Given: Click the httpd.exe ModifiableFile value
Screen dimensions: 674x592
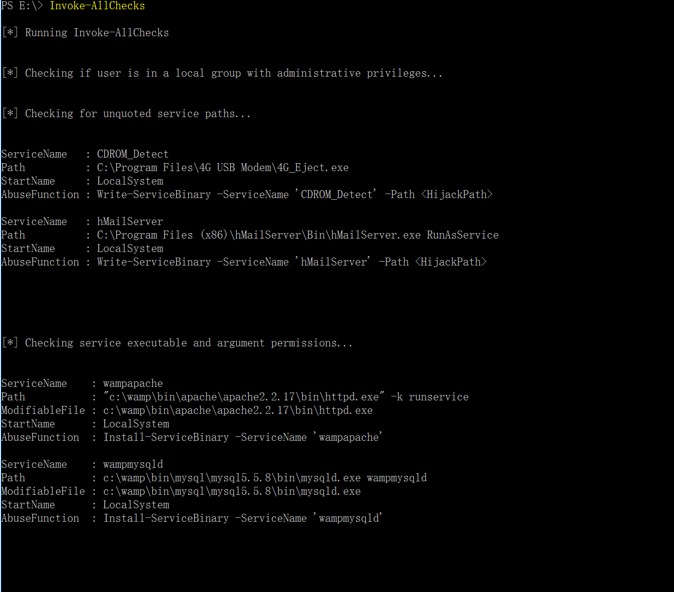Looking at the screenshot, I should [x=238, y=411].
